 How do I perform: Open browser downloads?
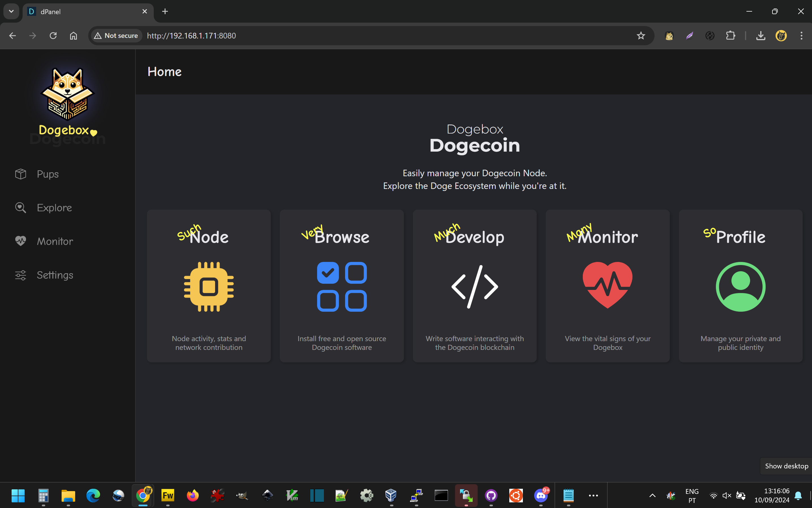(761, 36)
